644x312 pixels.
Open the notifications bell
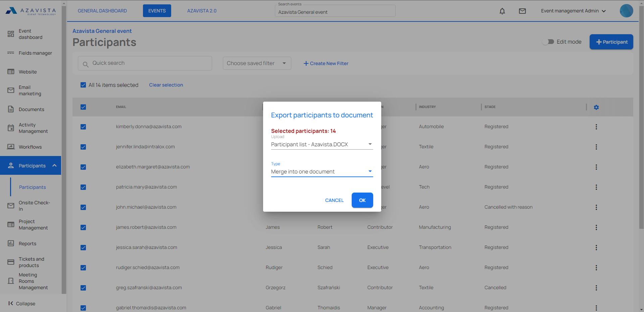coord(502,11)
